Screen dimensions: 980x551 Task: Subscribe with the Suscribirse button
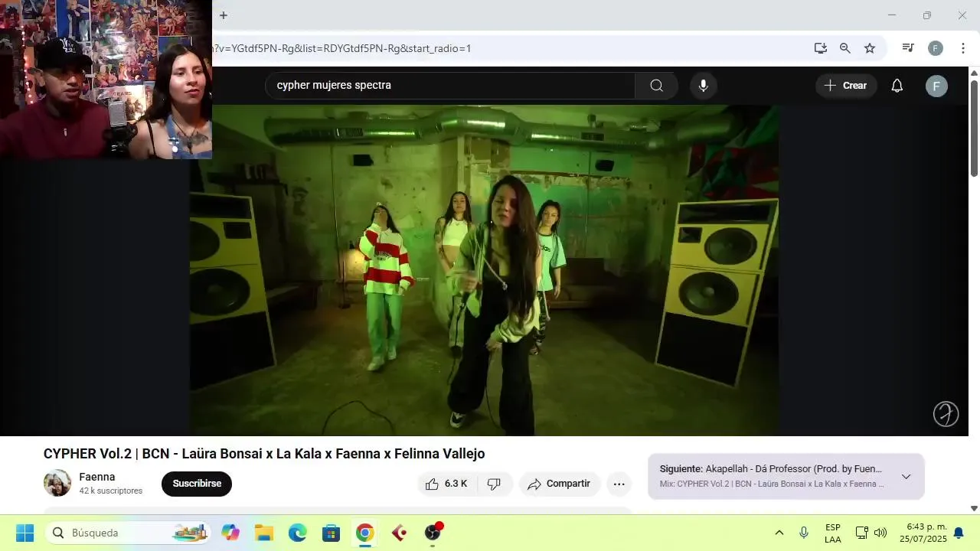pyautogui.click(x=197, y=484)
